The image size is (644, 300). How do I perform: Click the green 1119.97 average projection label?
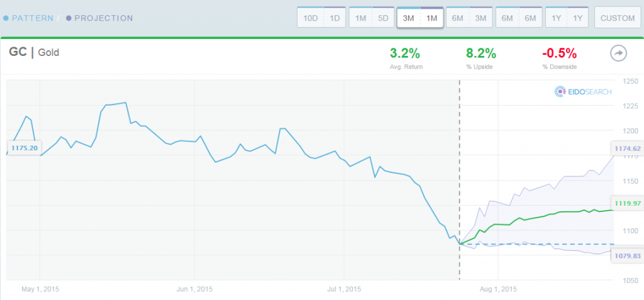click(x=628, y=203)
